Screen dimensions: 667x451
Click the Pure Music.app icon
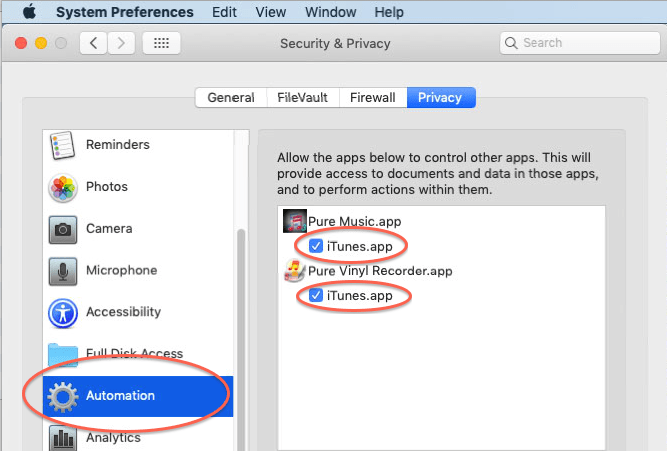pyautogui.click(x=295, y=221)
